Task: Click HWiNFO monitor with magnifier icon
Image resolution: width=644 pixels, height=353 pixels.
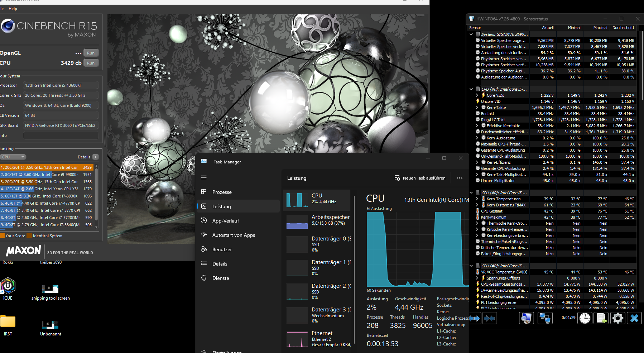Action: [527, 318]
